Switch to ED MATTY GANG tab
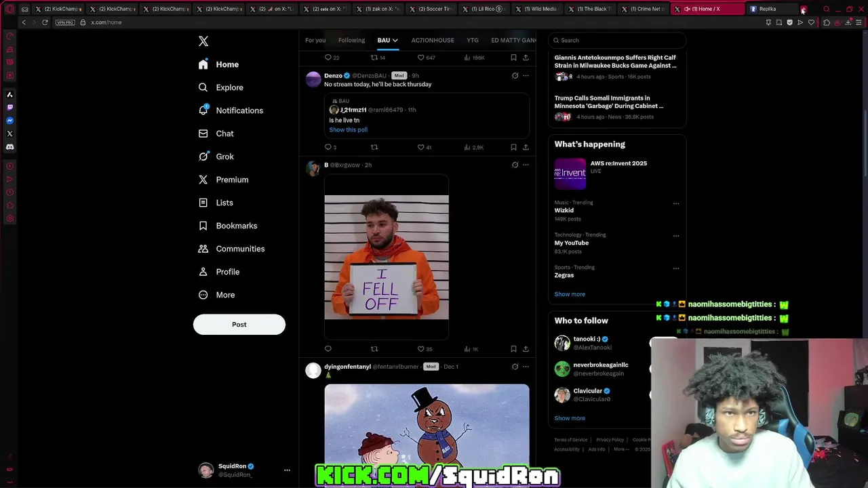The height and width of the screenshot is (488, 868). coord(513,41)
